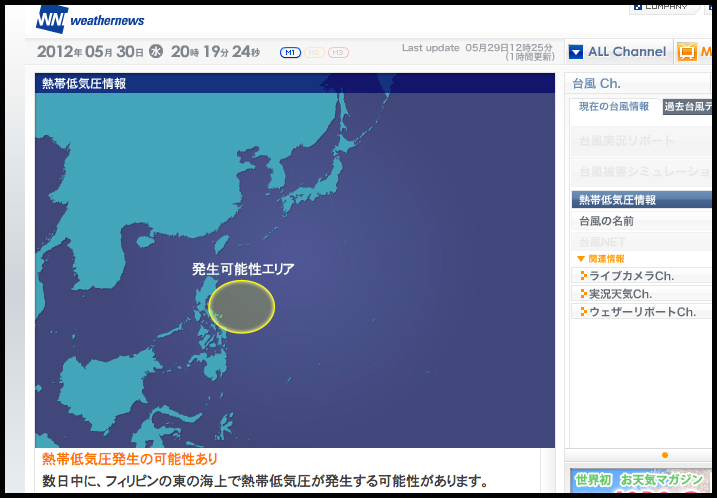The height and width of the screenshot is (498, 717).
Task: Select 熱帯低気圧情報 in sidebar
Action: pyautogui.click(x=642, y=200)
